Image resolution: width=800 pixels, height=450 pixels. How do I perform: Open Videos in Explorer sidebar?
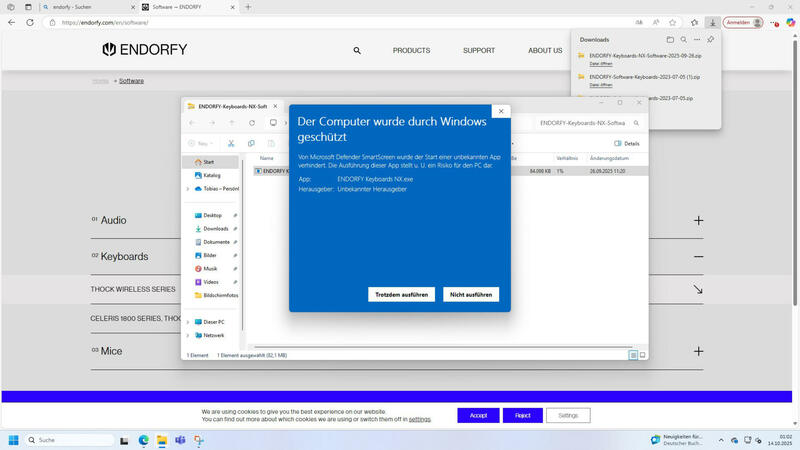click(212, 282)
